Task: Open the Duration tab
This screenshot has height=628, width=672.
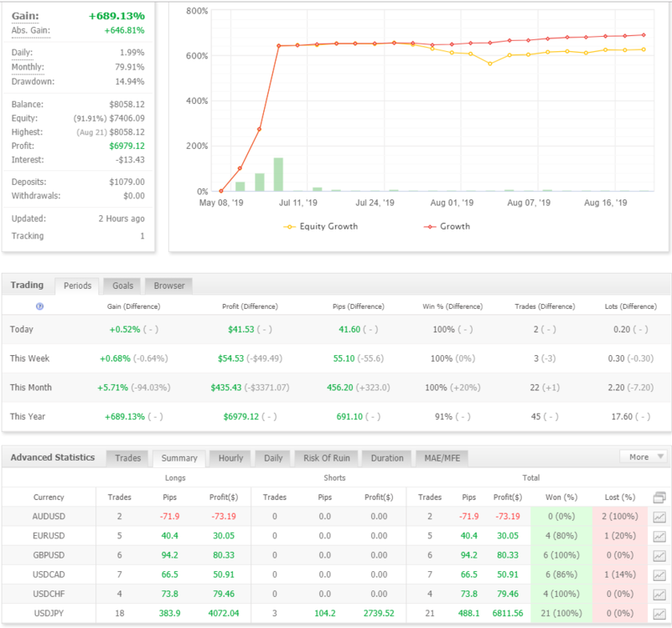Action: (387, 458)
